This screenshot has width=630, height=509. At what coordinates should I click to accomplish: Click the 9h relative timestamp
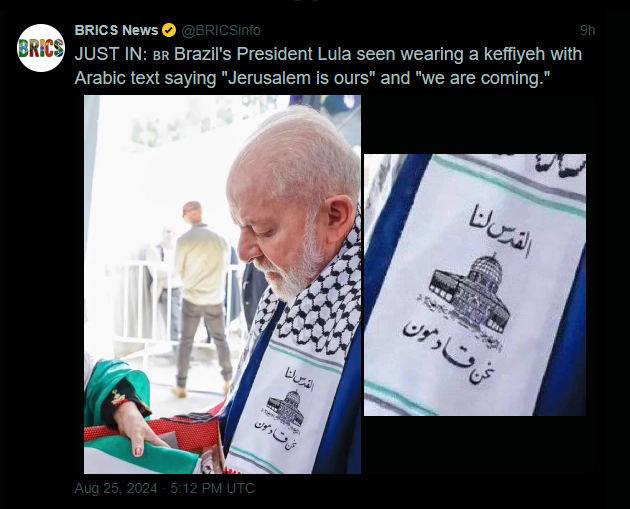(x=587, y=30)
